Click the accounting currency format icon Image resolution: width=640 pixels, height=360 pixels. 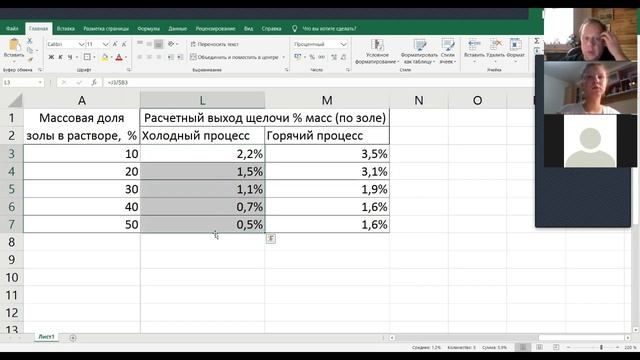[x=298, y=57]
